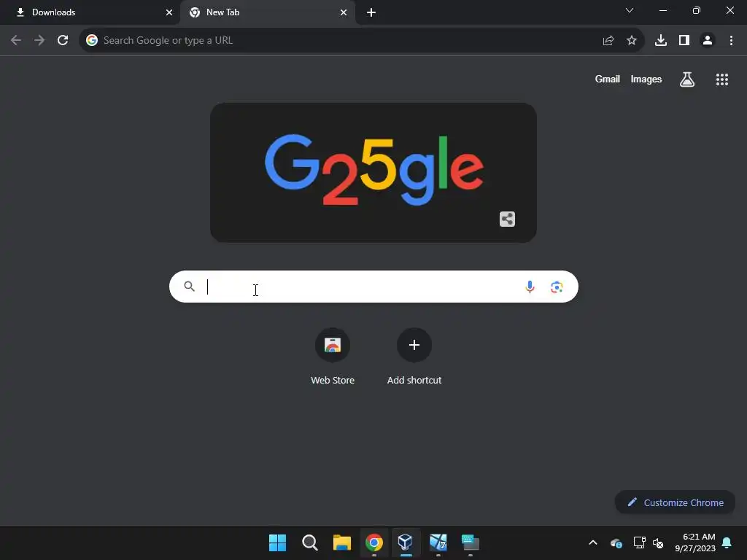Switch to the Downloads tab
The image size is (747, 560).
click(90, 13)
